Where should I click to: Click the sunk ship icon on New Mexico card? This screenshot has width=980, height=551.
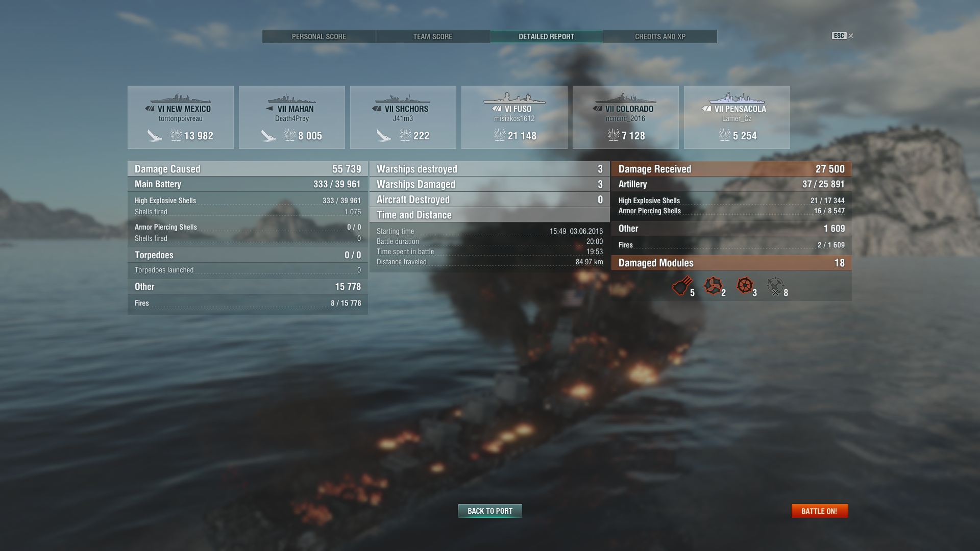154,135
